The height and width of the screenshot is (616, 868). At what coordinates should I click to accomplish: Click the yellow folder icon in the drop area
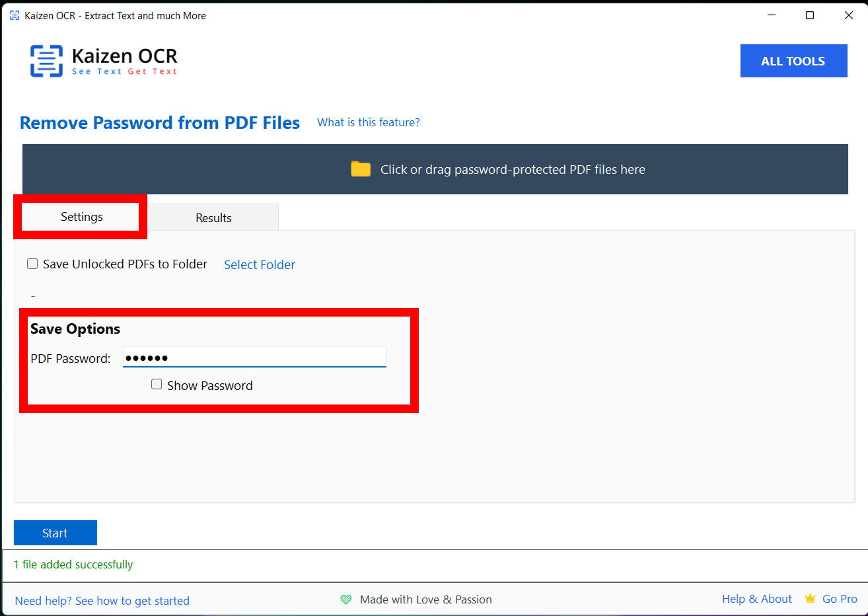tap(361, 169)
